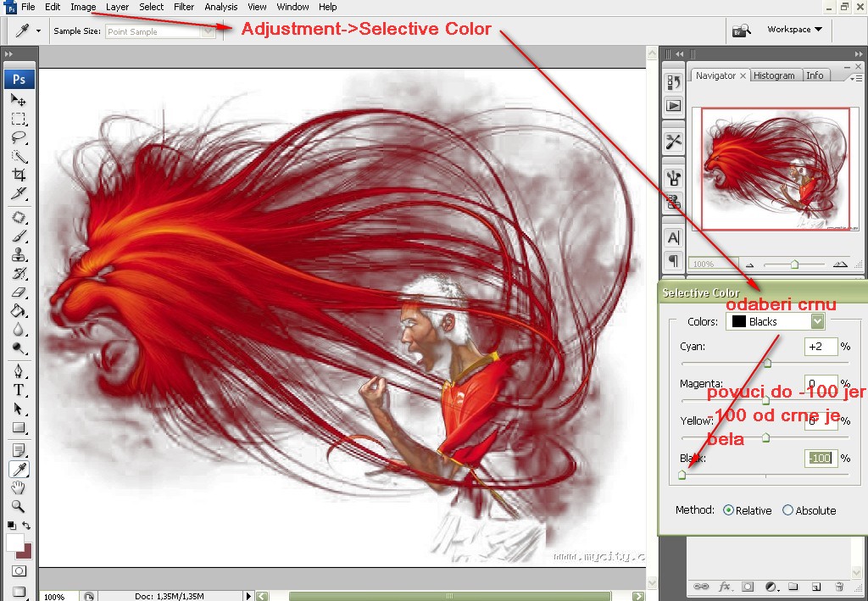Open the History panel icon
Image resolution: width=868 pixels, height=601 pixels.
673,82
